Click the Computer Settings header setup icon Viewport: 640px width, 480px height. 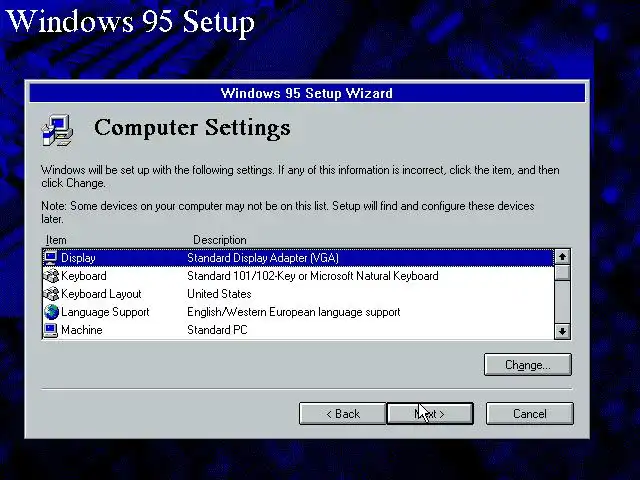click(x=58, y=131)
